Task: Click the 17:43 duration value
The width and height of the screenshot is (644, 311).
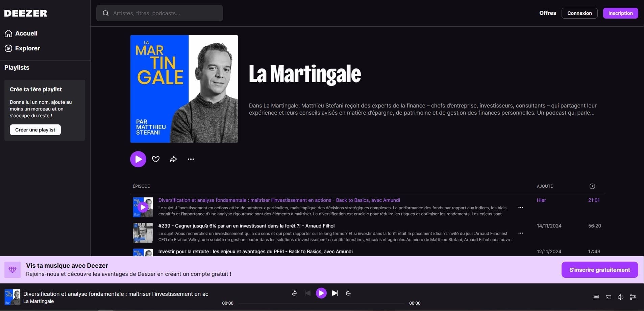Action: click(594, 252)
